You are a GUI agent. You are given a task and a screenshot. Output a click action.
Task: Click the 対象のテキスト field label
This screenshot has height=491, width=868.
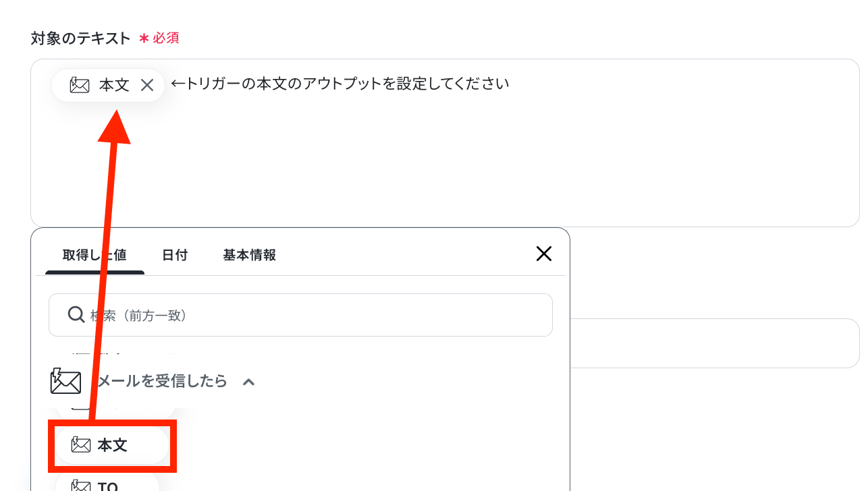click(x=81, y=38)
